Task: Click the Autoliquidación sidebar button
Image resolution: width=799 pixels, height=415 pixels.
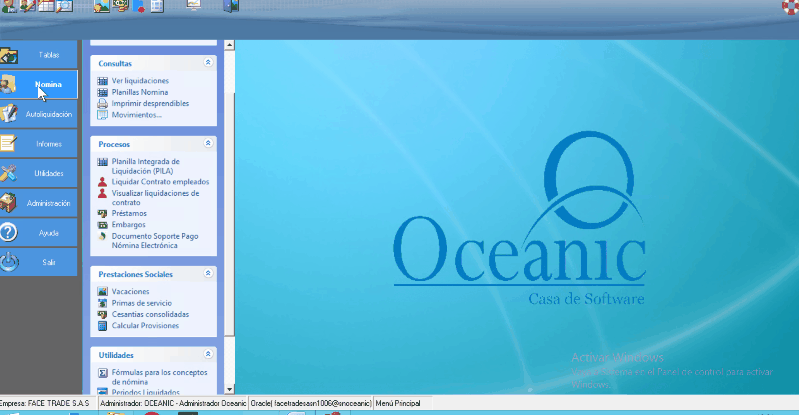Action: click(x=39, y=114)
